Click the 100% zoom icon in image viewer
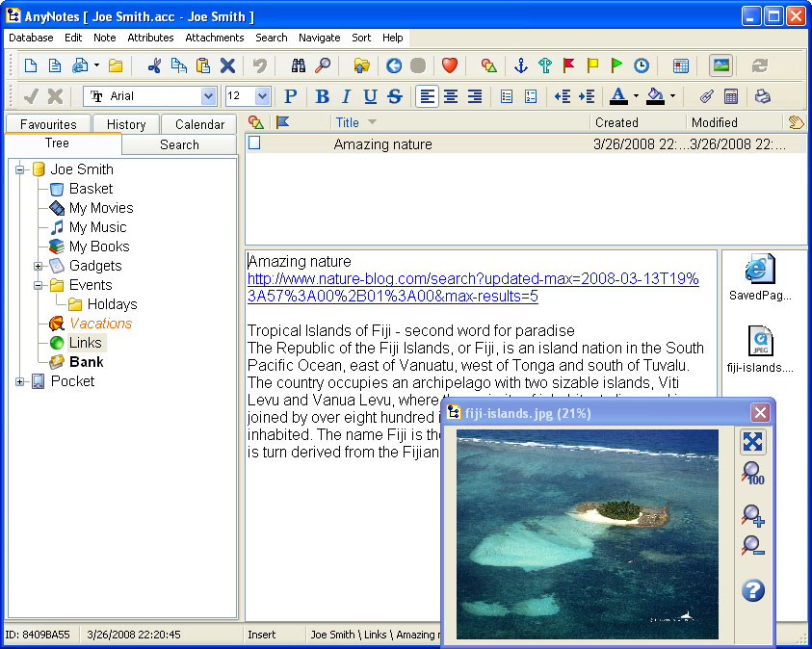The width and height of the screenshot is (812, 649). pyautogui.click(x=753, y=474)
